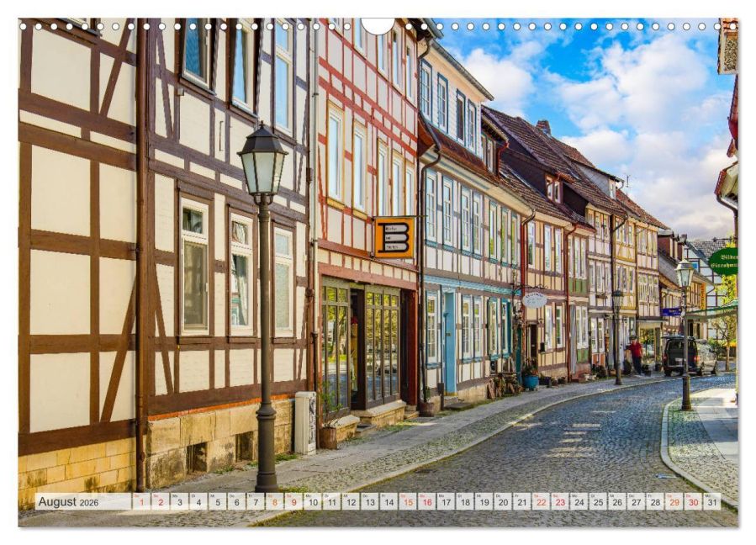Click the light blue house door
This screenshot has width=756, height=545.
[449, 345]
